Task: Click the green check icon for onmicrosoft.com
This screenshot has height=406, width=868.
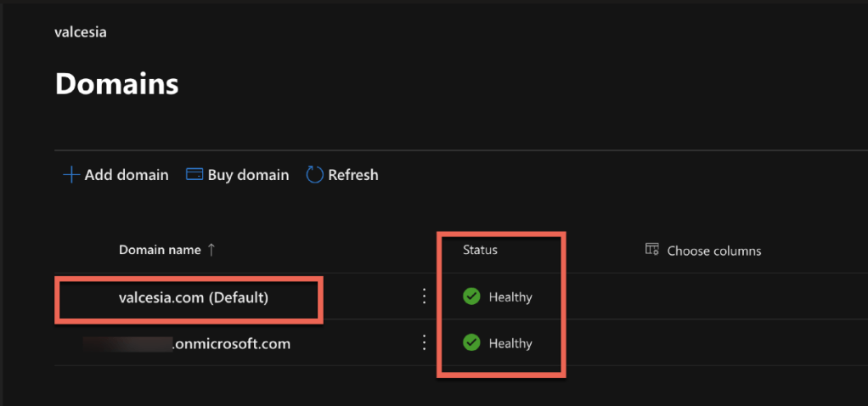Action: [x=471, y=343]
